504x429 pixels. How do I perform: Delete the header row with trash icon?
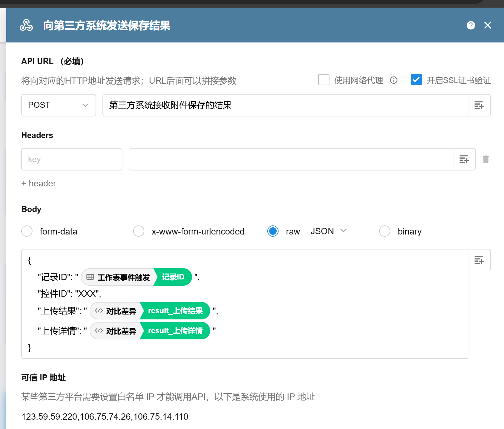pos(486,159)
